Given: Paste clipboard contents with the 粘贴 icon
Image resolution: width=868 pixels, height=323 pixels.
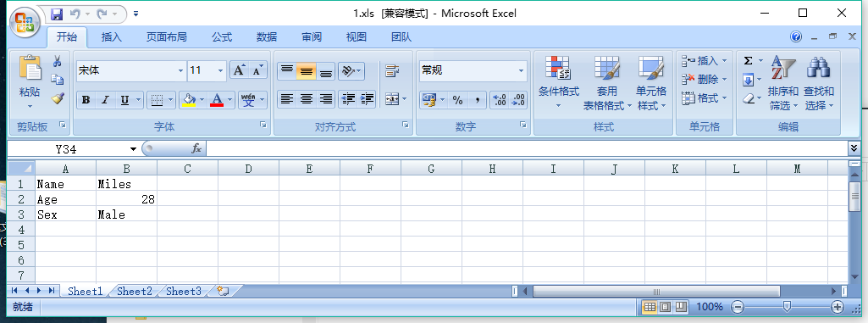Looking at the screenshot, I should click(x=30, y=69).
